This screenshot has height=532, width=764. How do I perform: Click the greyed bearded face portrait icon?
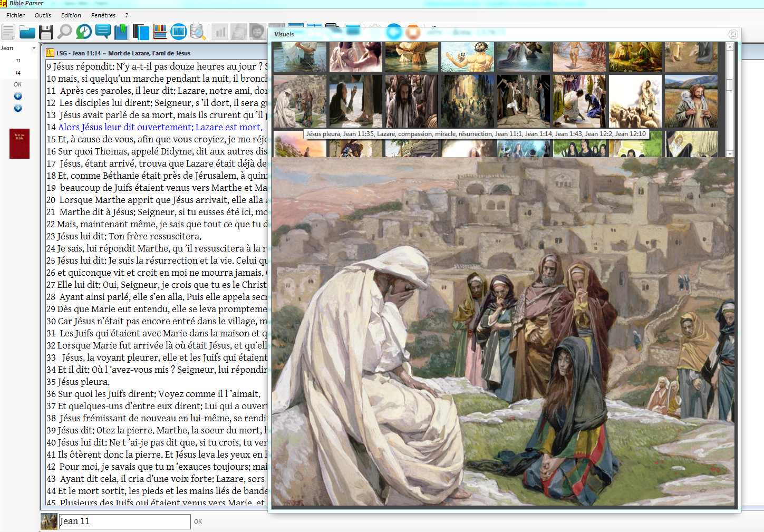[257, 32]
